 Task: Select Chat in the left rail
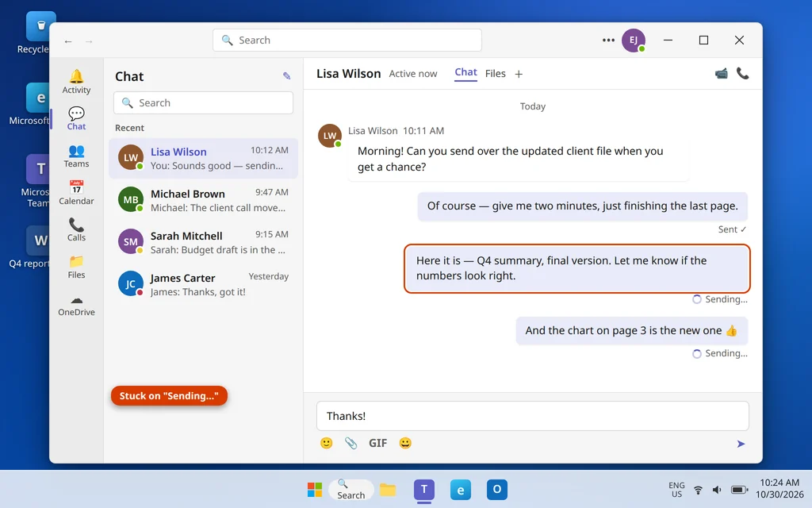coord(76,119)
